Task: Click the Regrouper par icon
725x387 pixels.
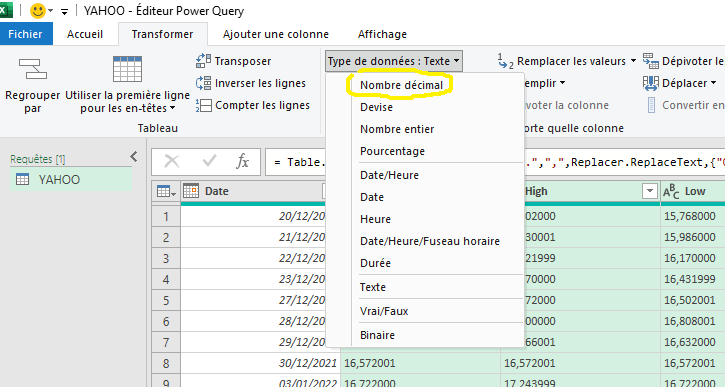Action: coord(32,69)
